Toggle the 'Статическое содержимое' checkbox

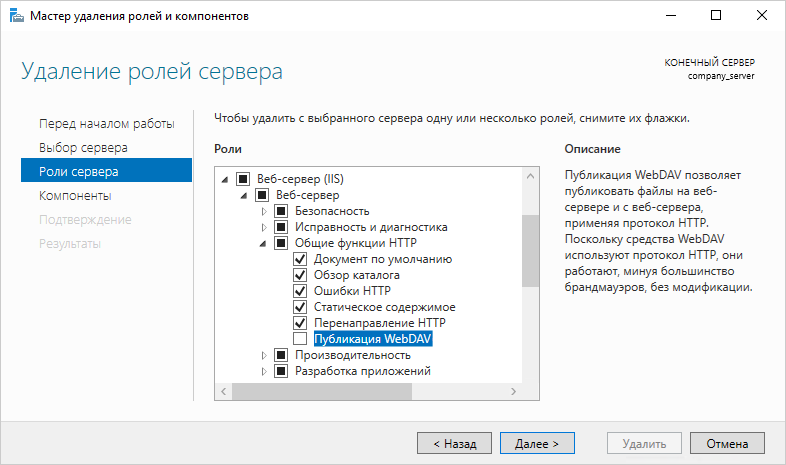point(300,307)
